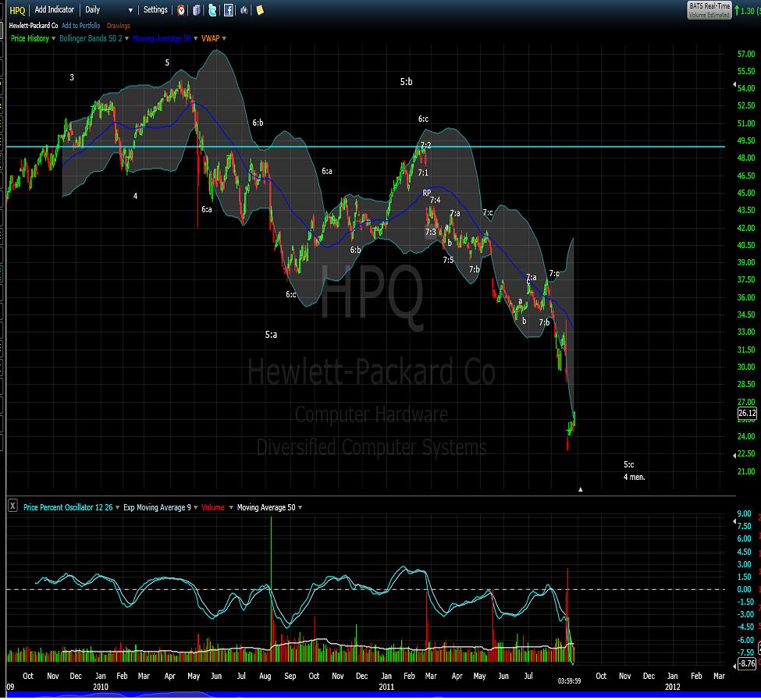The image size is (761, 700).
Task: Expand the VWAP options arrow
Action: tap(224, 39)
